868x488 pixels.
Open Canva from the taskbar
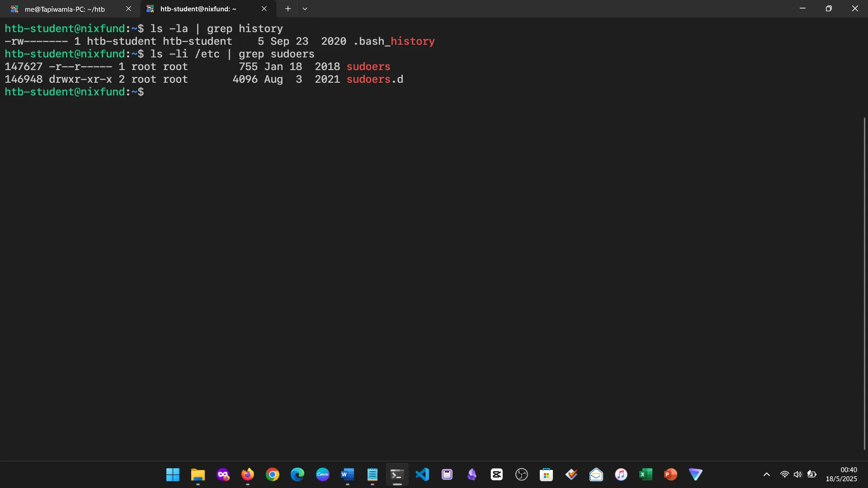[x=322, y=474]
